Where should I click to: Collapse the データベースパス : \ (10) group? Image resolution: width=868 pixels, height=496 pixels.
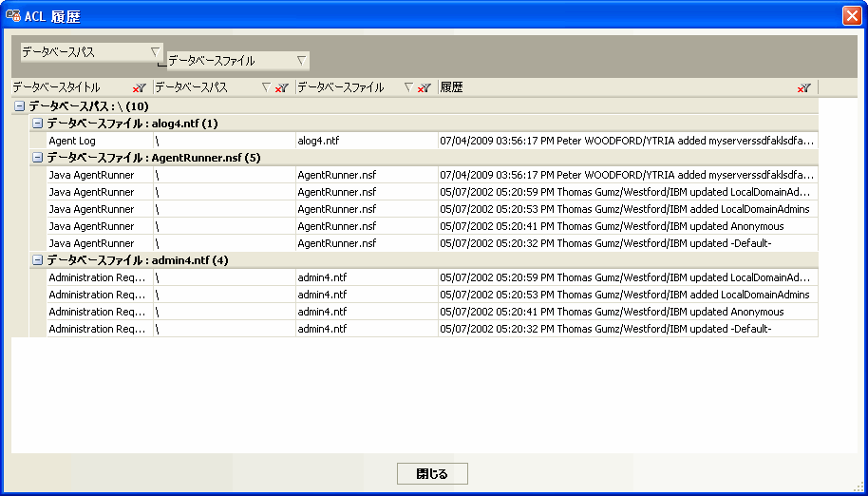pos(20,106)
